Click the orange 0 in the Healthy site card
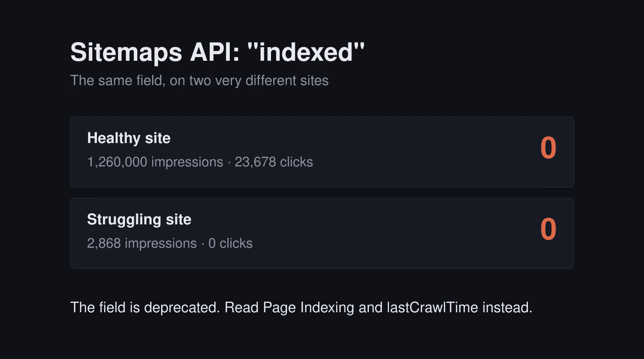This screenshot has width=644, height=359. (x=548, y=149)
